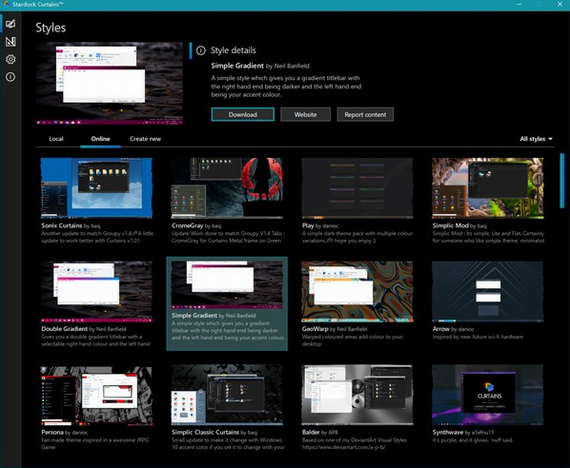
Task: Click the Report content button
Action: coord(365,114)
